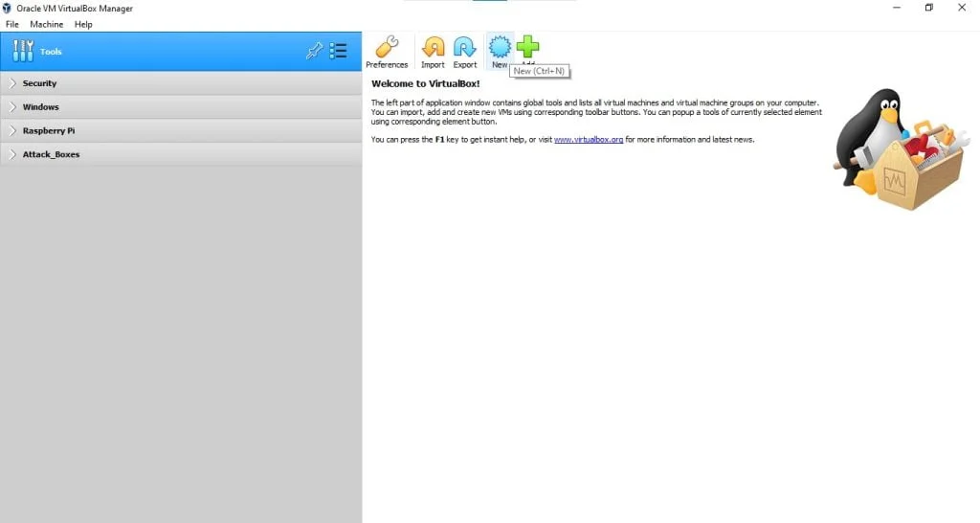Click the VirtualBox penguin toolbox image
The height and width of the screenshot is (523, 980).
900,153
